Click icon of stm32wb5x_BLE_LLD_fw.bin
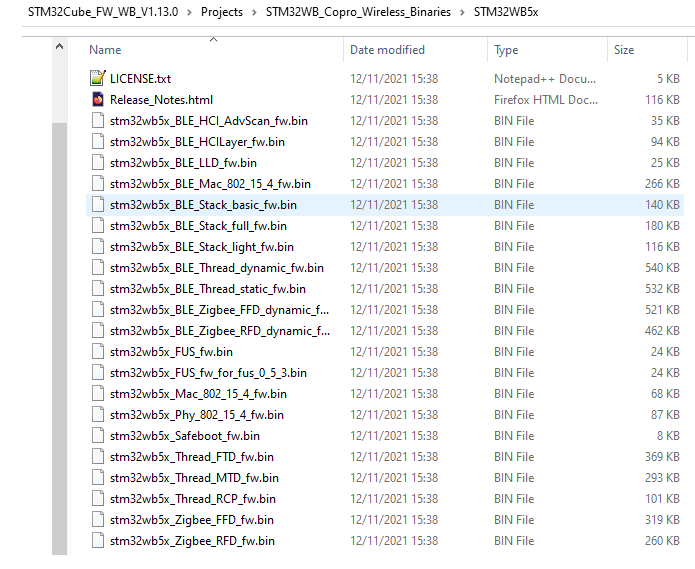Image resolution: width=695 pixels, height=569 pixels. (98, 163)
